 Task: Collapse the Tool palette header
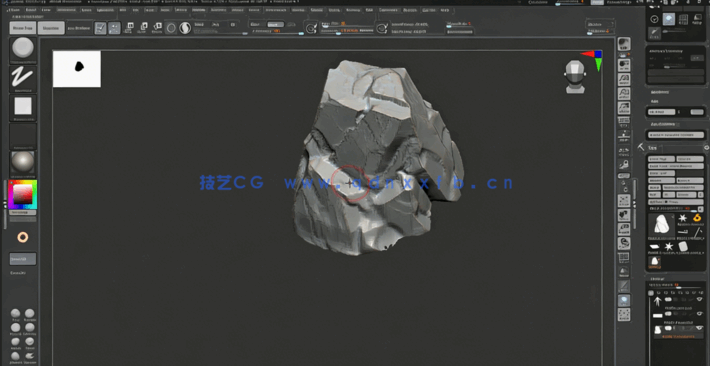click(x=653, y=148)
